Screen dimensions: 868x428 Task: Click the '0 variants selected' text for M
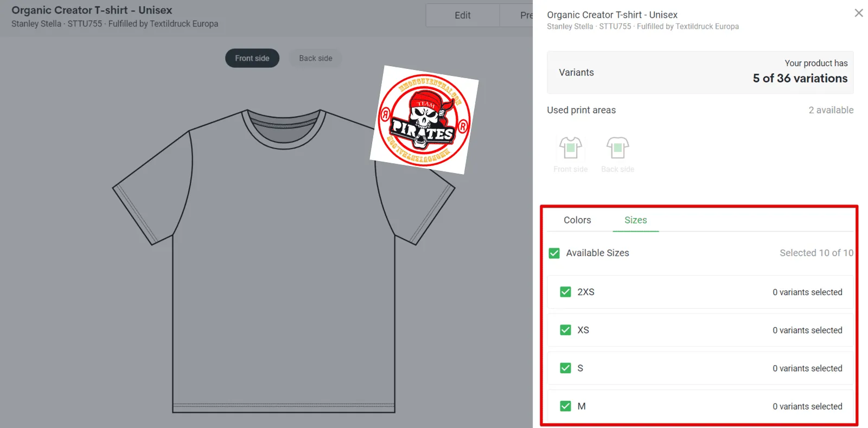pos(807,406)
